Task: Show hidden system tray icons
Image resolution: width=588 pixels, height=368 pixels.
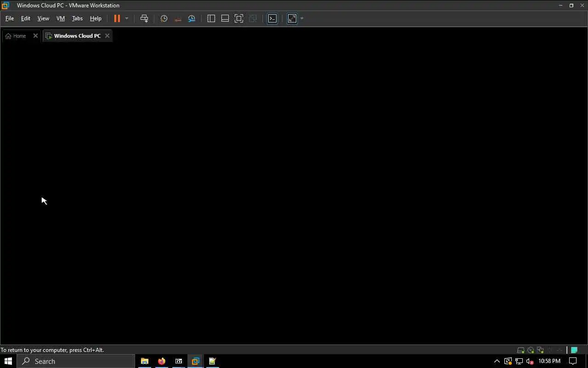Action: tap(497, 361)
